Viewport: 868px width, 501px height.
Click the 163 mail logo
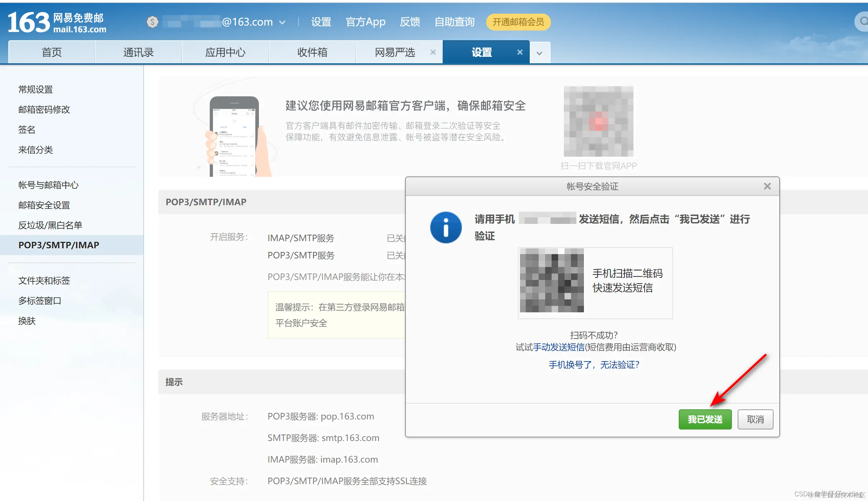(x=57, y=22)
